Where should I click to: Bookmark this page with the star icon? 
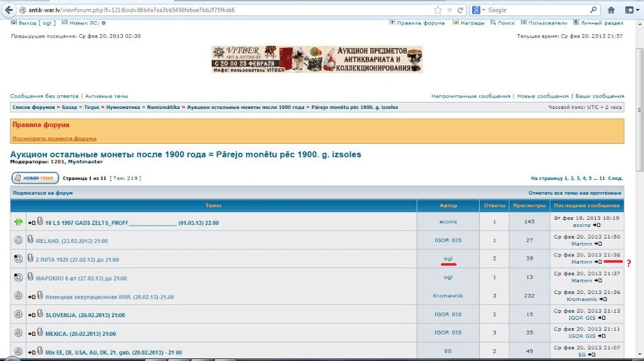438,10
